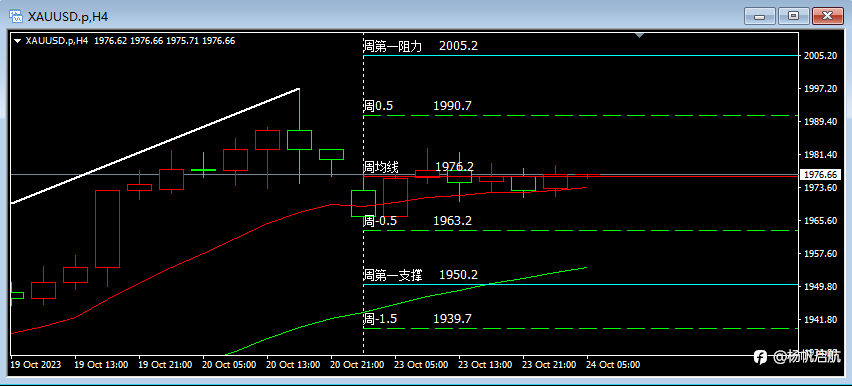This screenshot has height=386, width=852.
Task: Click the 周第一支撑 1950.2 label
Action: click(x=421, y=275)
